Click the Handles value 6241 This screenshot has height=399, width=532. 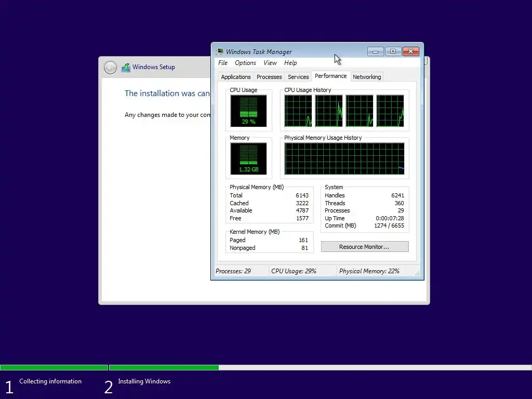coord(397,195)
